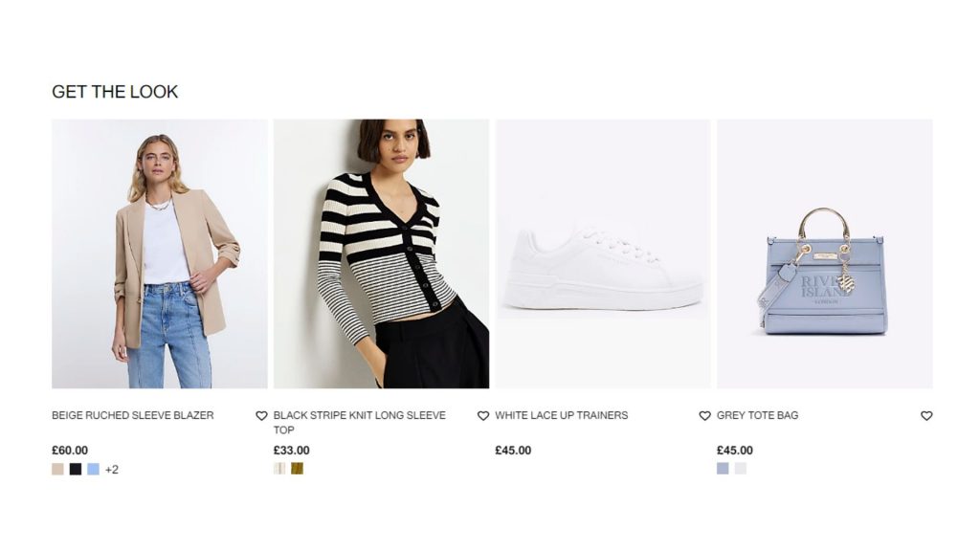View the beige blazer model photo
Viewport: 980px width, 551px height.
[x=160, y=253]
